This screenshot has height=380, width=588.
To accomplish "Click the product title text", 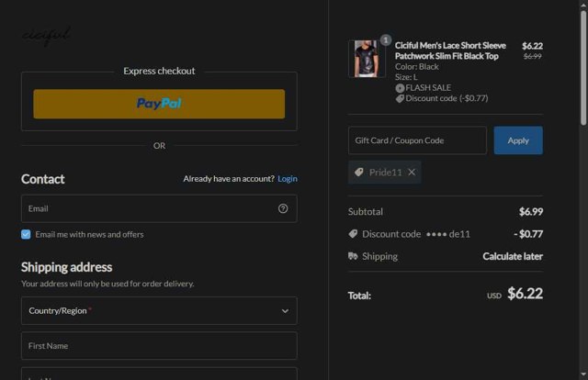I will (450, 50).
